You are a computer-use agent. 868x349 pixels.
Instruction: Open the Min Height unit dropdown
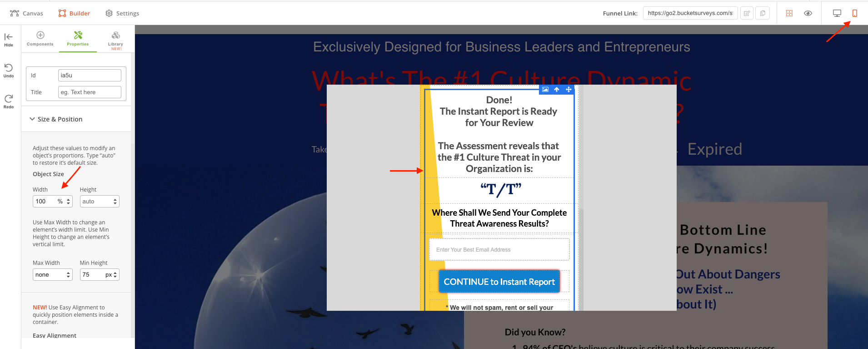(111, 274)
